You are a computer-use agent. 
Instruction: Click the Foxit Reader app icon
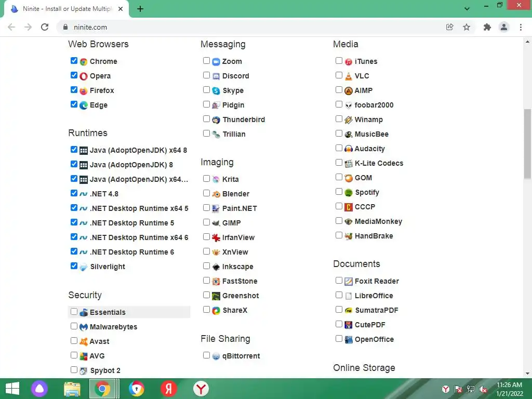(349, 282)
